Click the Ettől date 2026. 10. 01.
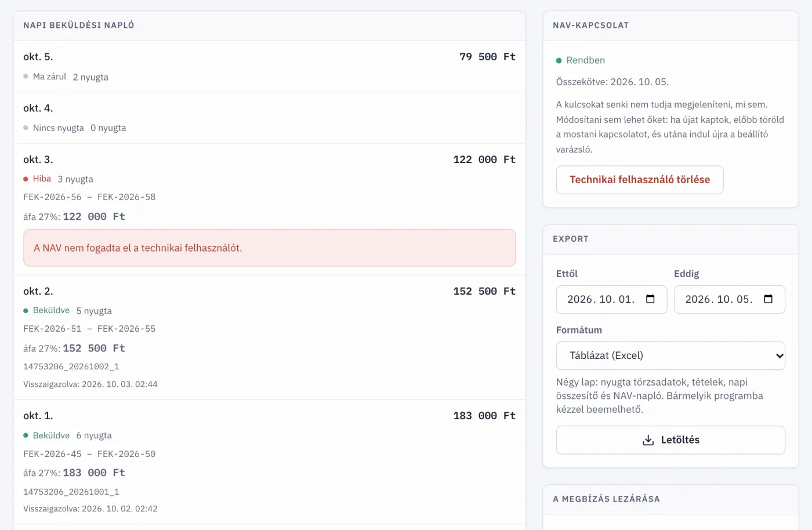 (601, 299)
